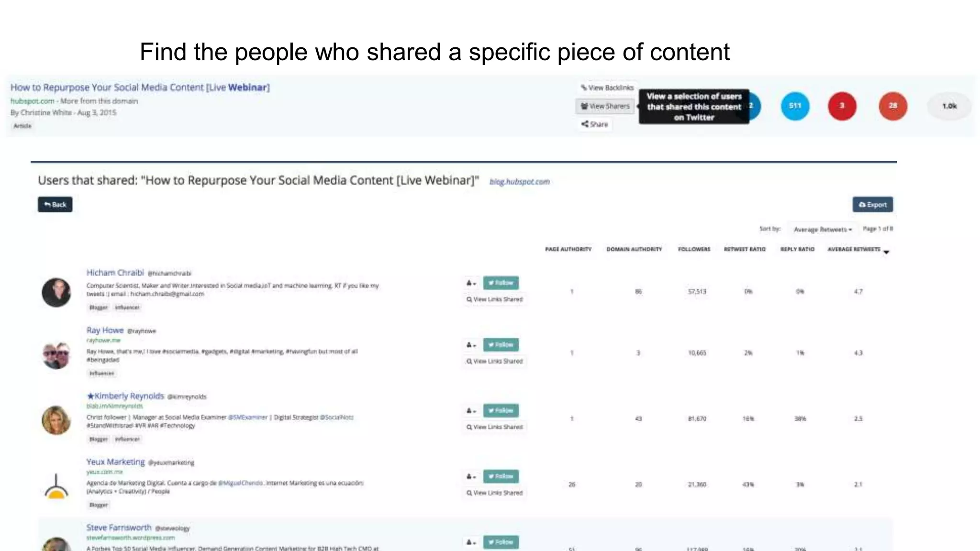View Links Shared by Kimberly Reynolds
The height and width of the screenshot is (551, 980).
495,427
